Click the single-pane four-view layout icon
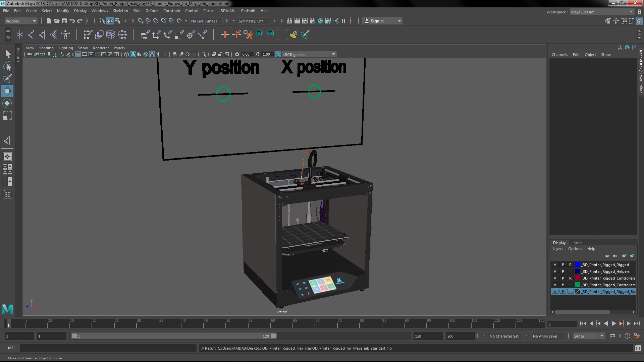 point(7,157)
